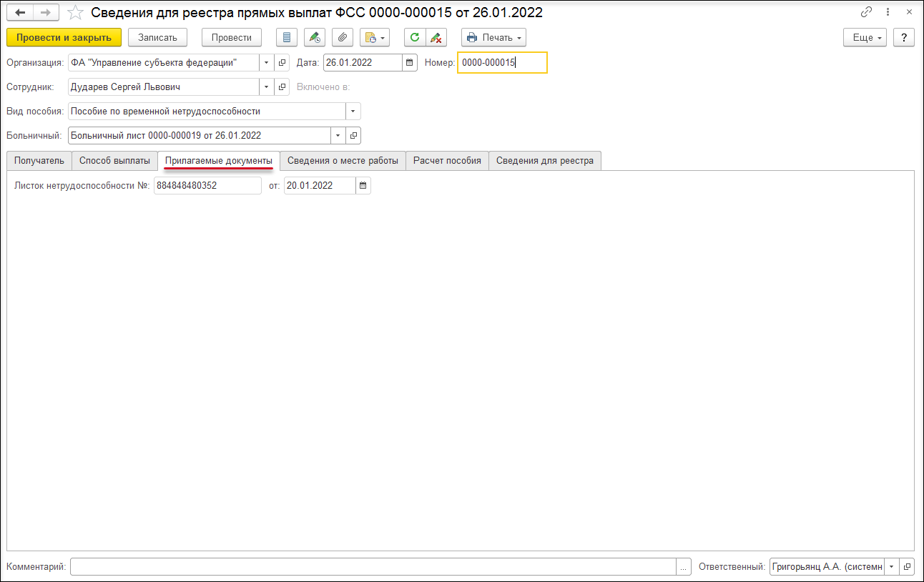Close the document with the X

(909, 12)
